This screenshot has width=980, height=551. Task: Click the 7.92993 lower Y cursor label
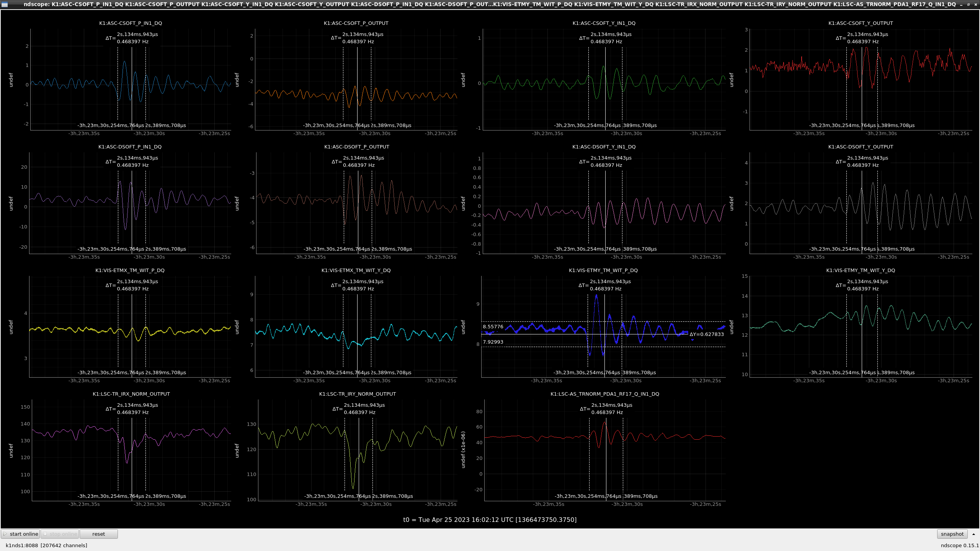(x=493, y=342)
